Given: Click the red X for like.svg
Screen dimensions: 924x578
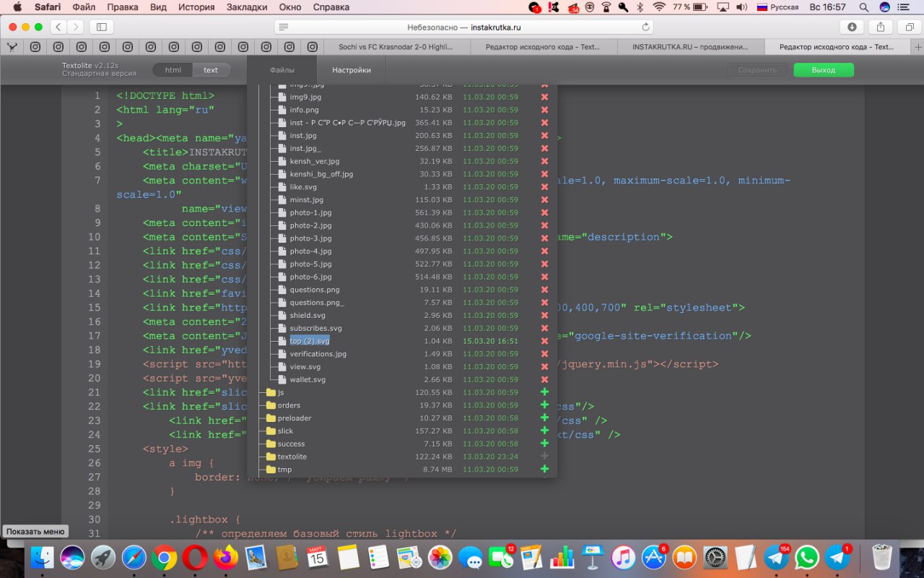Looking at the screenshot, I should click(544, 187).
